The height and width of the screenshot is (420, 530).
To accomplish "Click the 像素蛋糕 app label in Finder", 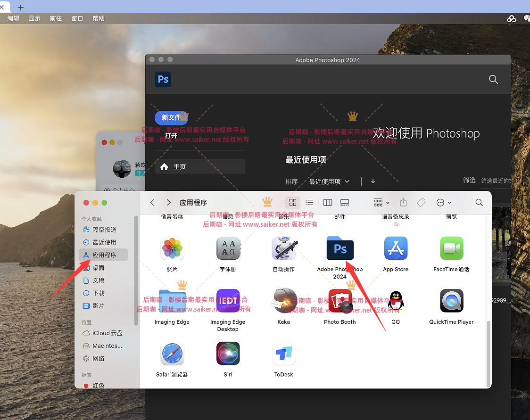I will (172, 217).
